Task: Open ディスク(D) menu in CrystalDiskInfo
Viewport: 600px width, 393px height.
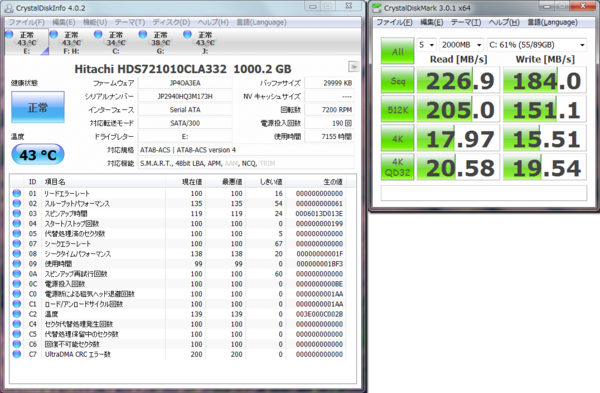Action: pyautogui.click(x=171, y=22)
